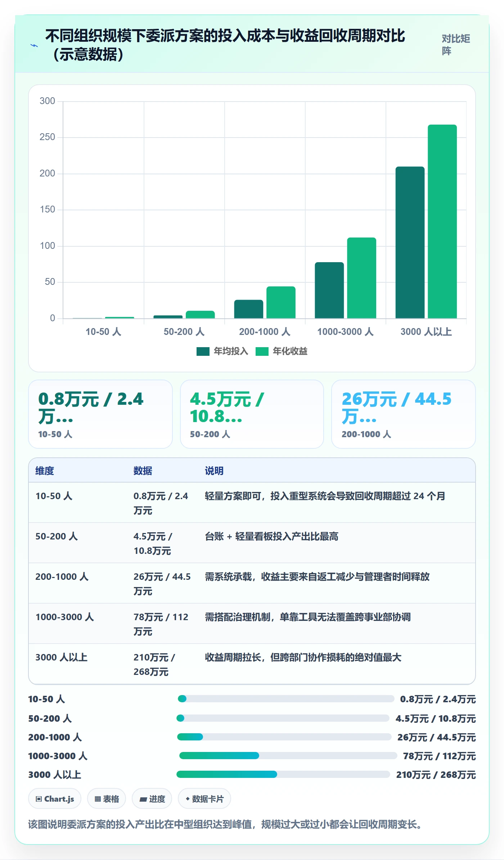
Task: Click the 数据 table column header
Action: point(143,471)
